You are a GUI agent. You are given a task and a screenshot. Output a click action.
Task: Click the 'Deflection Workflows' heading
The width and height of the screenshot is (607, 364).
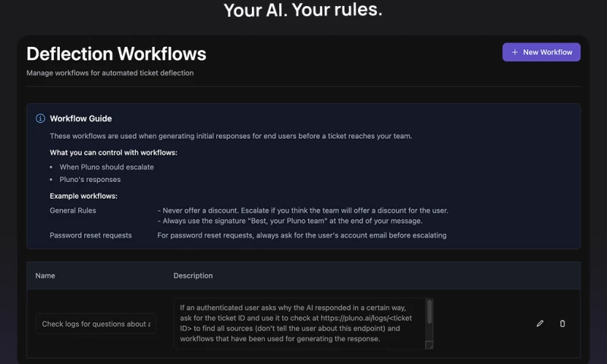coord(116,54)
